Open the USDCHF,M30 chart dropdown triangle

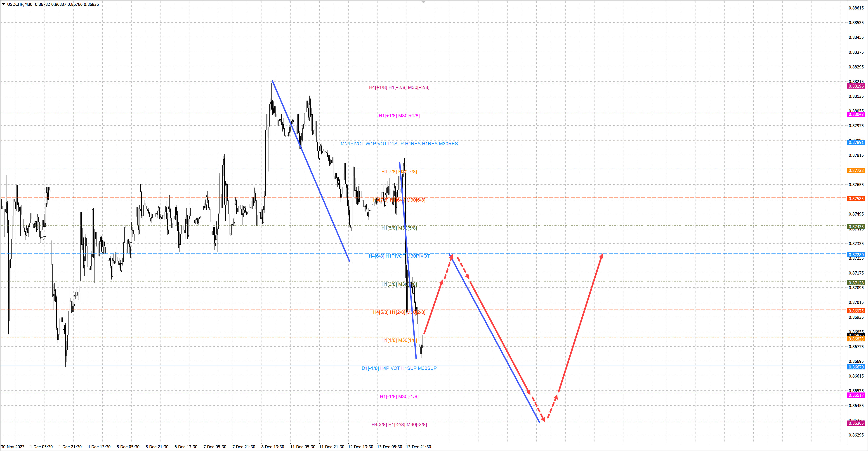click(3, 4)
